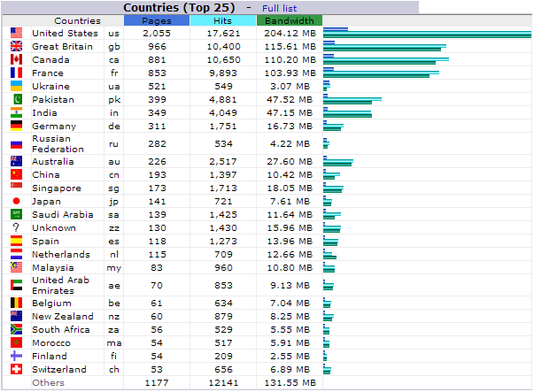This screenshot has height=392, width=534.
Task: Click the Saudi Arabia flag icon
Action: (16, 214)
